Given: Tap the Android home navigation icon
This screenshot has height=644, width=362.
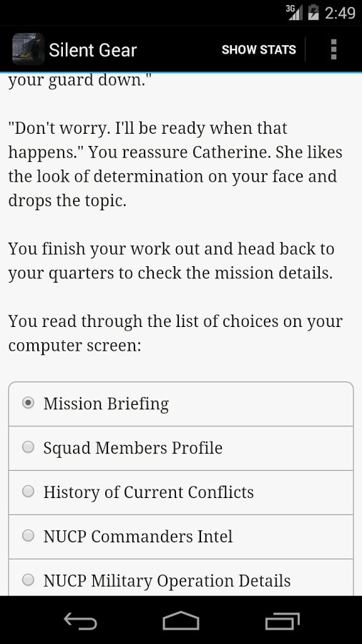Looking at the screenshot, I should pos(181,620).
